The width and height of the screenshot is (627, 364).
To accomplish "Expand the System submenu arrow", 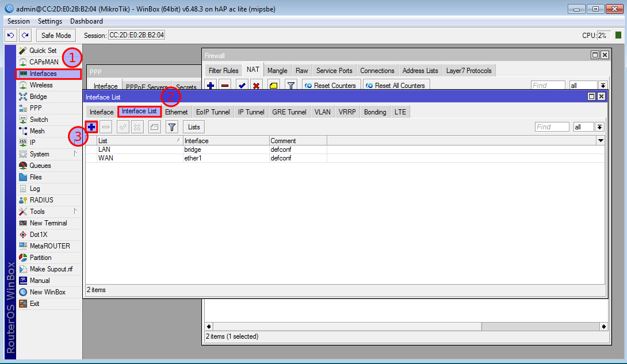I will [x=75, y=154].
